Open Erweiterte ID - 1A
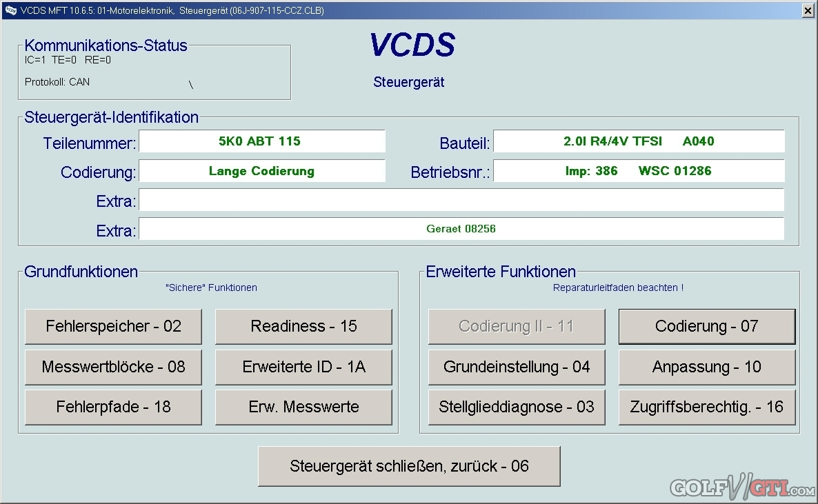The image size is (818, 504). 303,367
